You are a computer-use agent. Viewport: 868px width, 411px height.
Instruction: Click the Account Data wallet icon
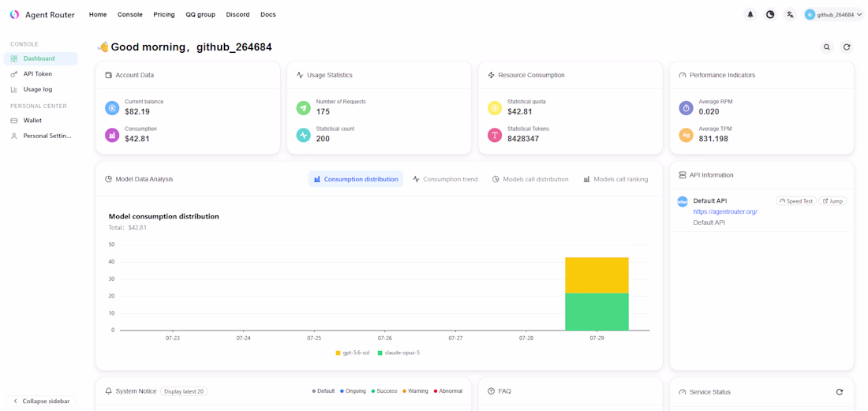[109, 75]
